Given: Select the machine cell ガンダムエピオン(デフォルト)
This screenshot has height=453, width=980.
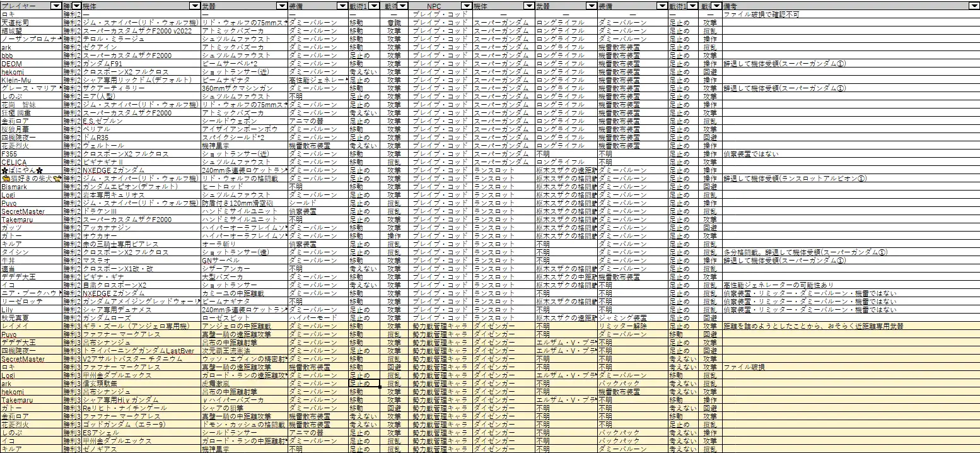Looking at the screenshot, I should (141, 187).
